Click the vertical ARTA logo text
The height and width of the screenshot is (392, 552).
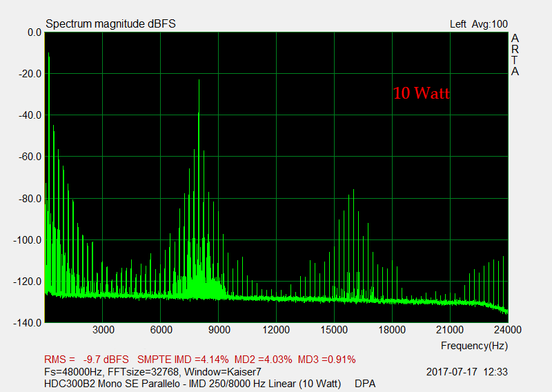[x=515, y=55]
